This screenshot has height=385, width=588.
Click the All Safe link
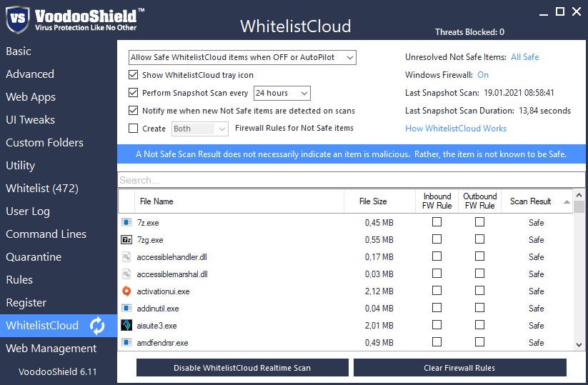[x=525, y=57]
